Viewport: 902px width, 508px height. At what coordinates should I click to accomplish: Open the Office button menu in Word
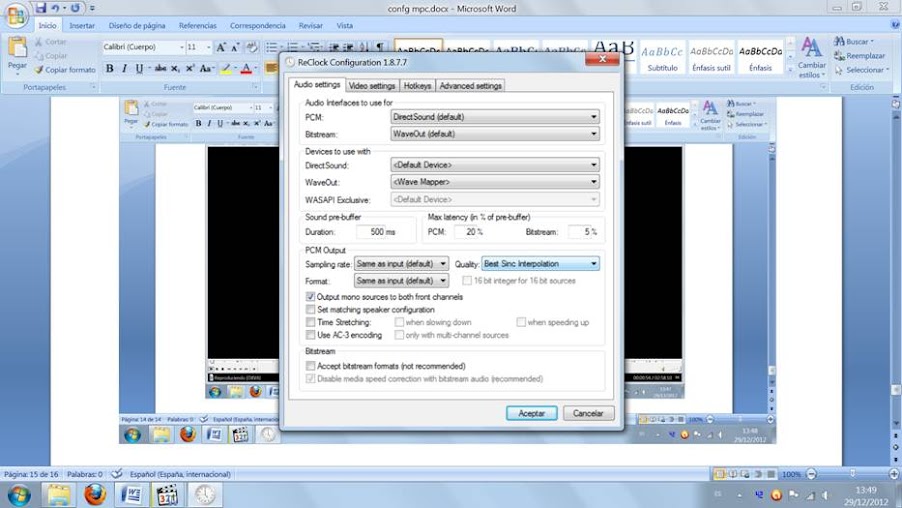tap(16, 15)
